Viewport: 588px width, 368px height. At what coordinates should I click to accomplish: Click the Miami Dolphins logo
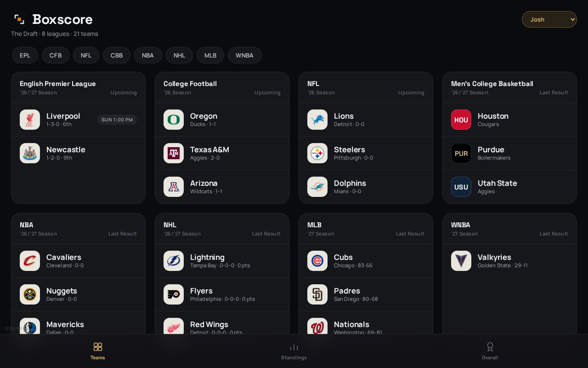pyautogui.click(x=317, y=187)
